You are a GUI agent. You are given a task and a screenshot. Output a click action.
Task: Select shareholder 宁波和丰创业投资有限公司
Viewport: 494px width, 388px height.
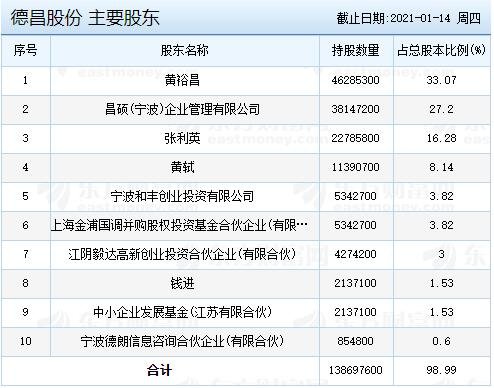click(x=182, y=196)
